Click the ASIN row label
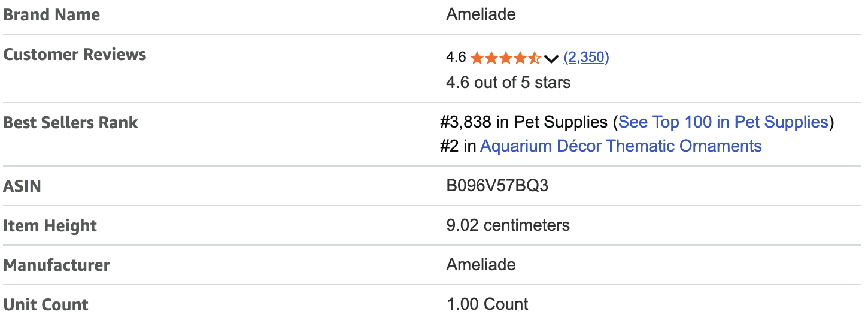The image size is (868, 320). coord(22,186)
